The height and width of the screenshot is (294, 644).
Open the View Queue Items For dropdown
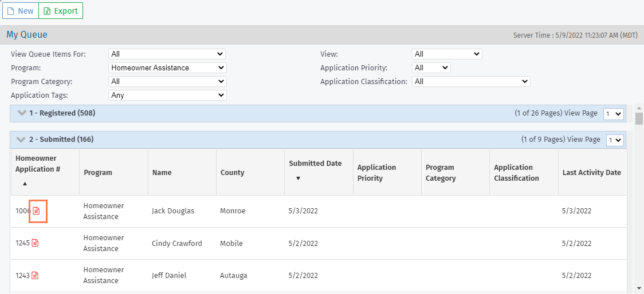(167, 54)
